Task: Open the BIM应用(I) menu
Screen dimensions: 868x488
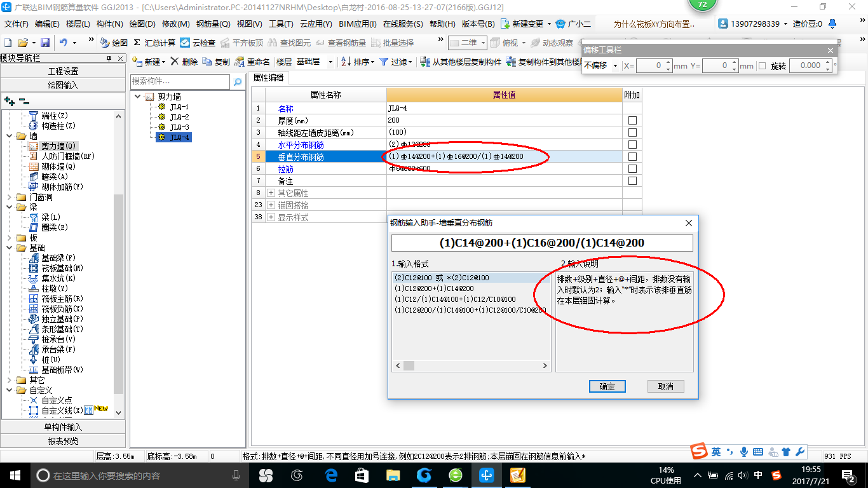Action: (358, 24)
